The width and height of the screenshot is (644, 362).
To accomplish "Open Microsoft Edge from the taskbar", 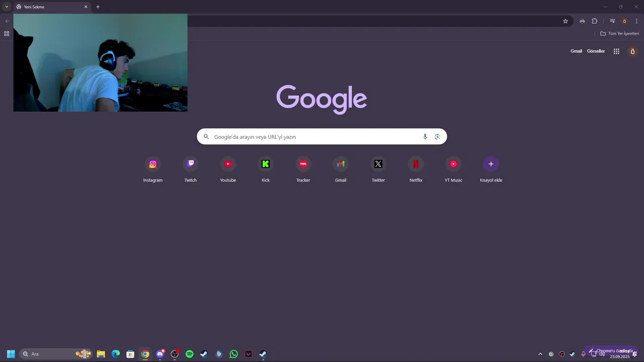I will tap(116, 354).
